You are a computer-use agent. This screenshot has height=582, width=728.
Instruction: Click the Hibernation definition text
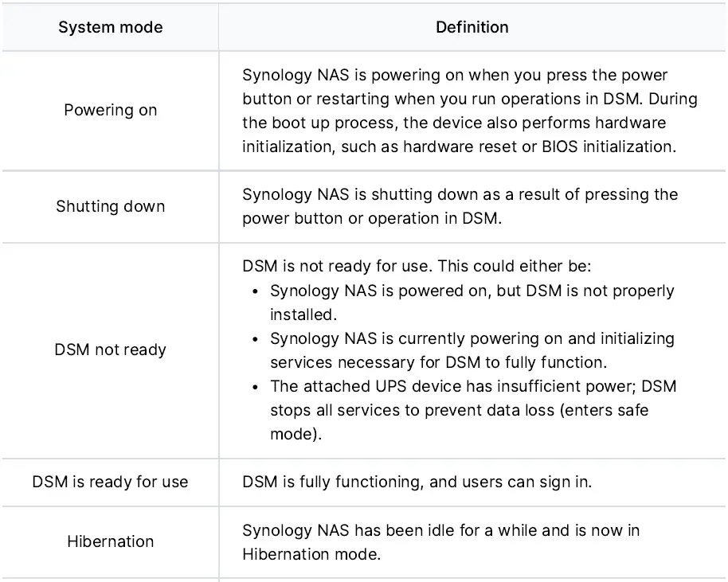(x=440, y=541)
